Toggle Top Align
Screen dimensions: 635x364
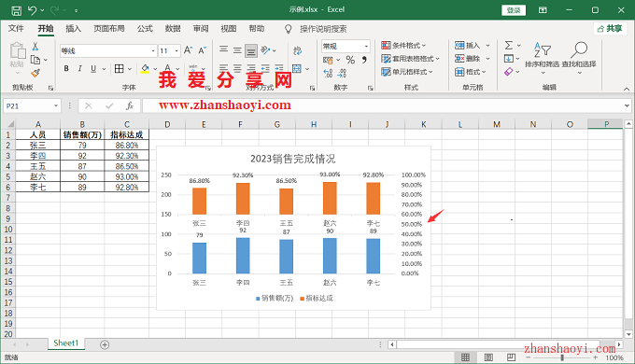click(223, 49)
